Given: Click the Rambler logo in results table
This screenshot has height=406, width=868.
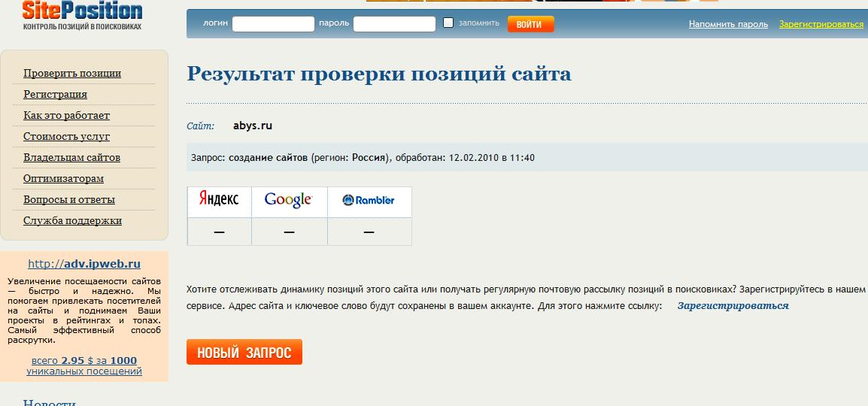Looking at the screenshot, I should pos(369,200).
